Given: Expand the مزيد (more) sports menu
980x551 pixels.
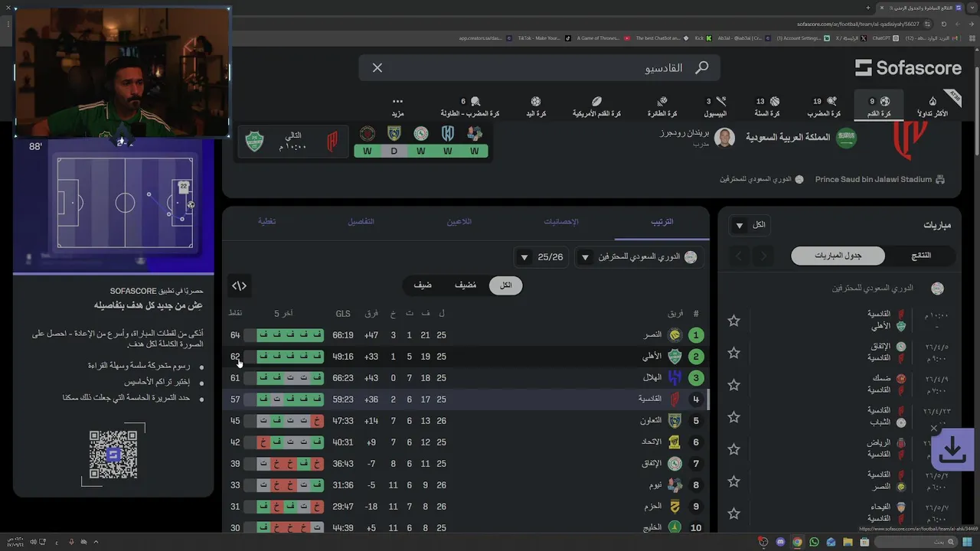Looking at the screenshot, I should pyautogui.click(x=397, y=106).
